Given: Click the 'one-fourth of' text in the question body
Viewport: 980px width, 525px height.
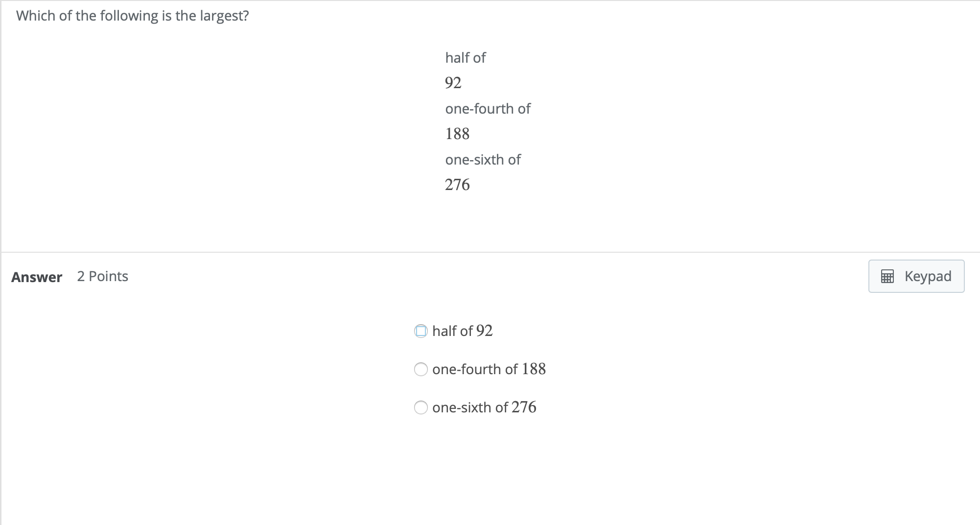Looking at the screenshot, I should click(488, 108).
